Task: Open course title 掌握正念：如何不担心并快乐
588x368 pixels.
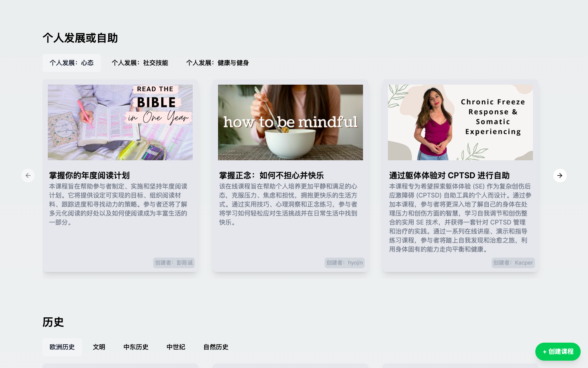Action: (272, 175)
